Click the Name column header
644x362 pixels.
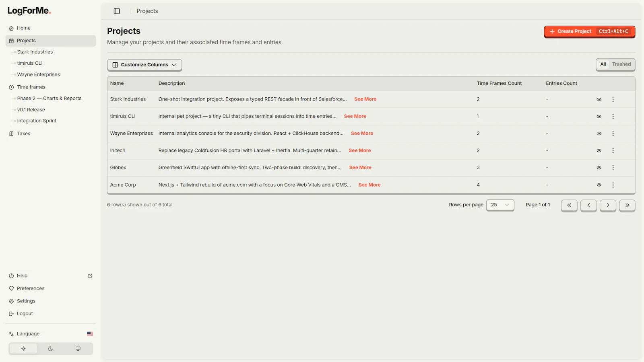pos(117,84)
